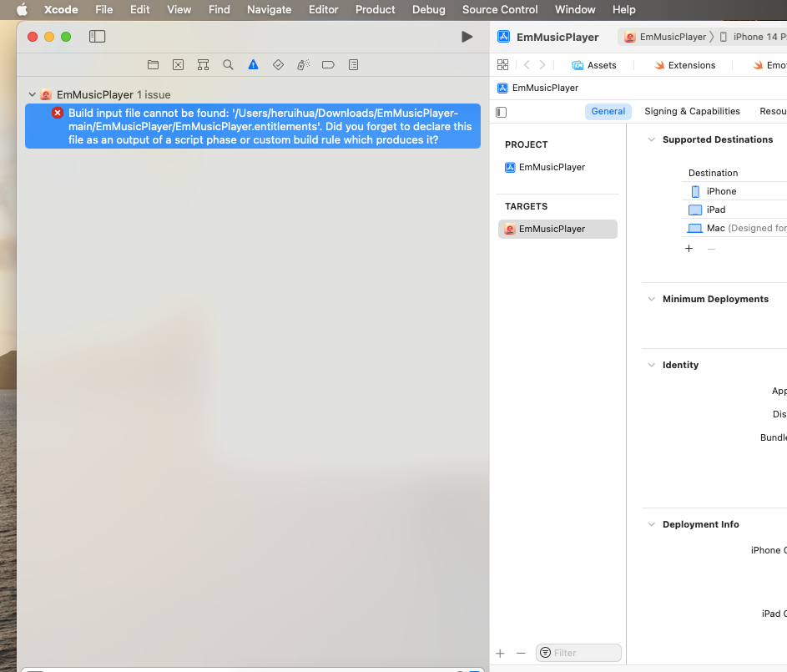Click the Filter field below targets

578,652
